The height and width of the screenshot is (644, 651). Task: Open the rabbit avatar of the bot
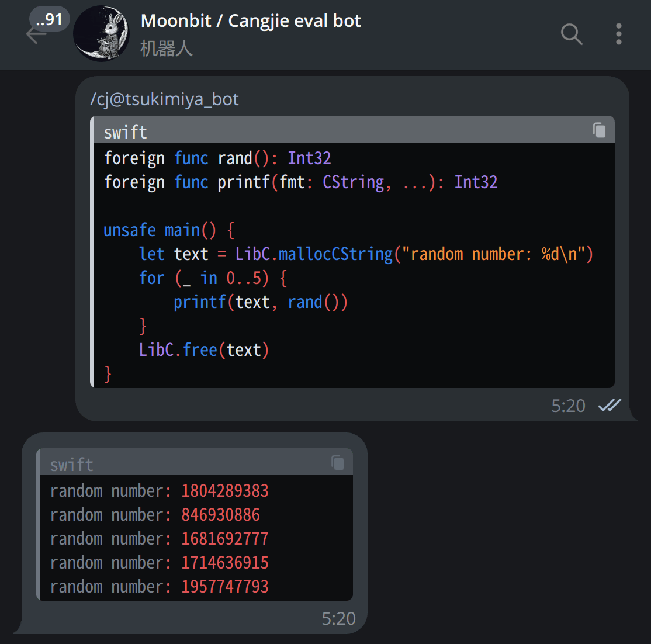pos(102,34)
